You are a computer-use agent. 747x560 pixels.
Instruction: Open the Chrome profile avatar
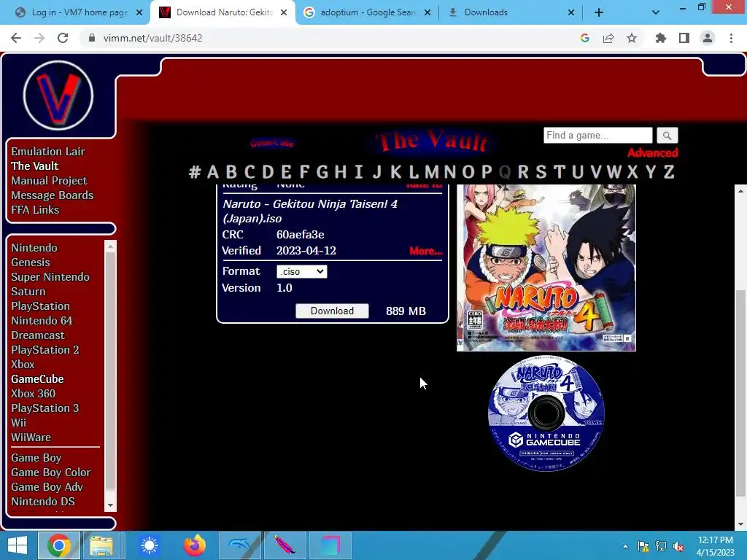[708, 38]
